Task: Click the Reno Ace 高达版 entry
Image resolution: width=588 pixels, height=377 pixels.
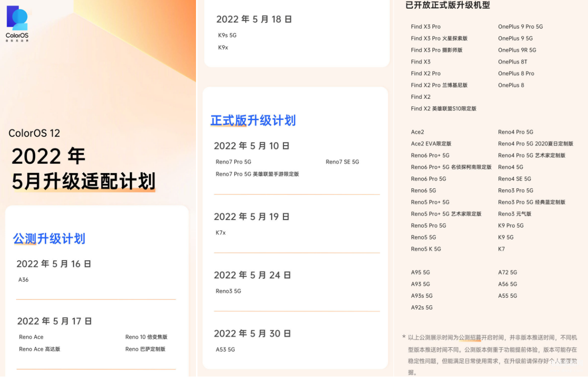Action: pyautogui.click(x=39, y=349)
